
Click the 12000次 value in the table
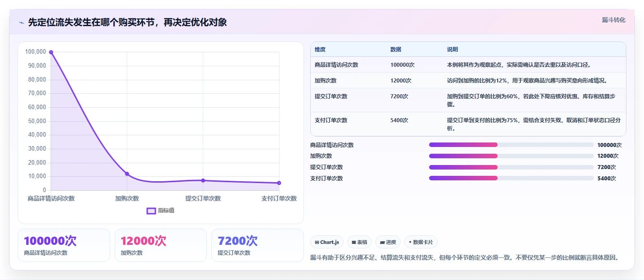tap(401, 80)
